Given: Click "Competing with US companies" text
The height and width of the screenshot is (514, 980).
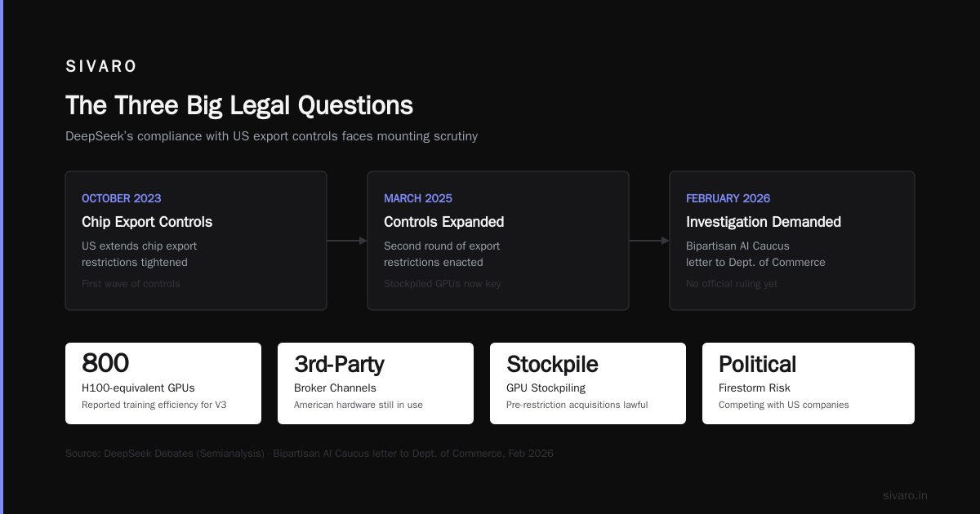Looking at the screenshot, I should (784, 405).
